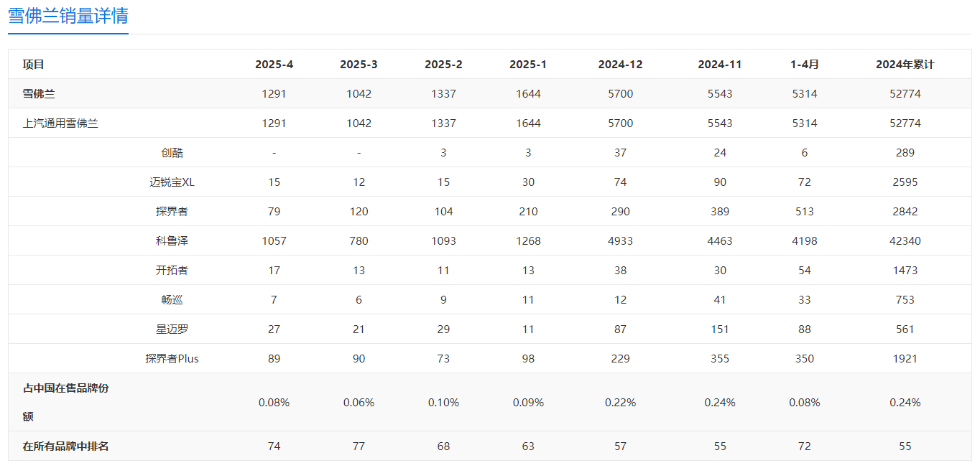Open the 探界者Plus model name
Screen dimensions: 980x468
172,359
